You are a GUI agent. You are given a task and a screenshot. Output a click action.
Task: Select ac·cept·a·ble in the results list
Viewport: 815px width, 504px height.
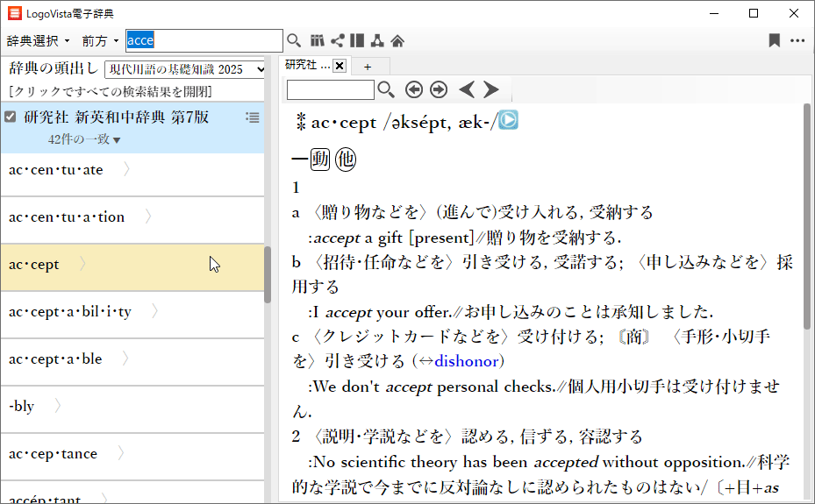pos(55,359)
